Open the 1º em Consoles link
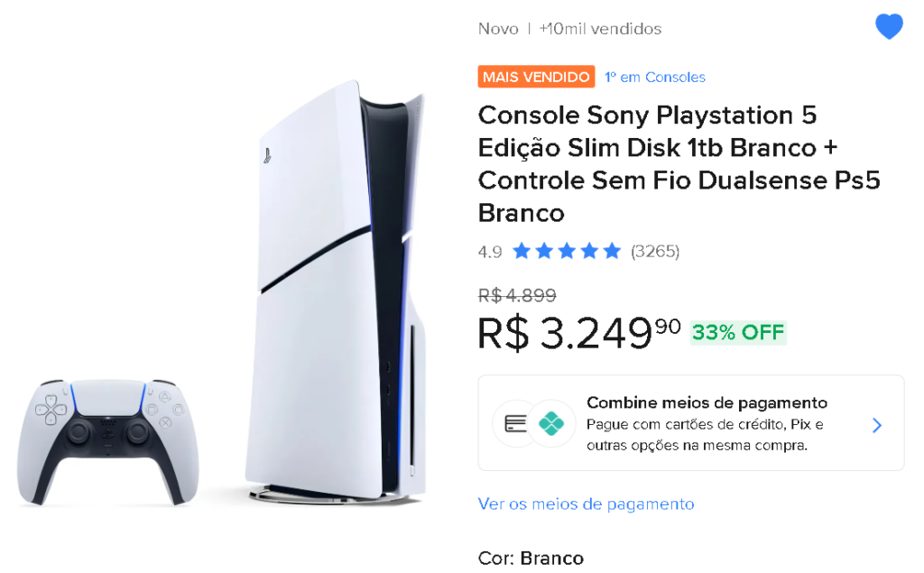This screenshot has width=924, height=573. tap(655, 77)
